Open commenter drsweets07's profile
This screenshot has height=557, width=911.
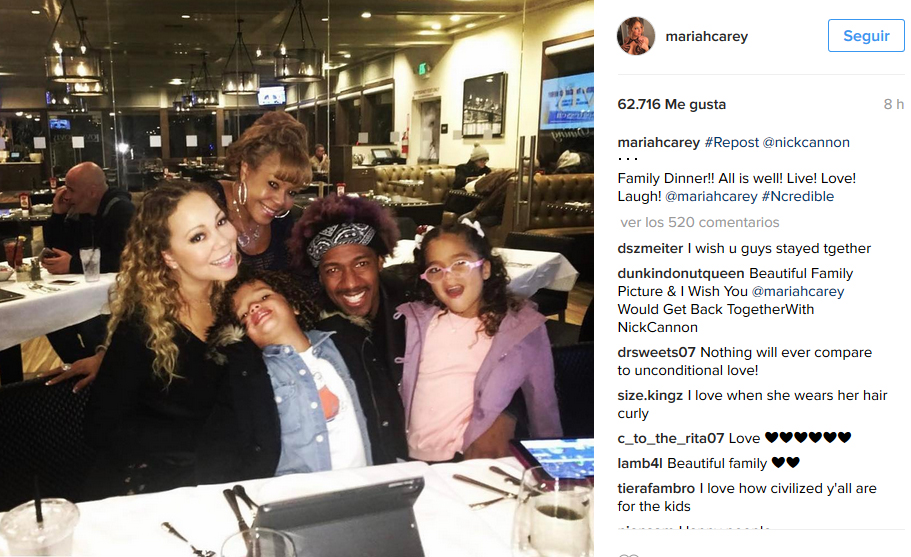[x=657, y=353]
